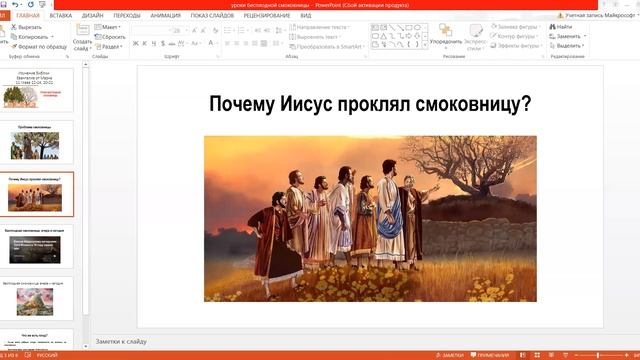Zoom out with minus icon
Screen dimensions: 640x360
(x=577, y=356)
